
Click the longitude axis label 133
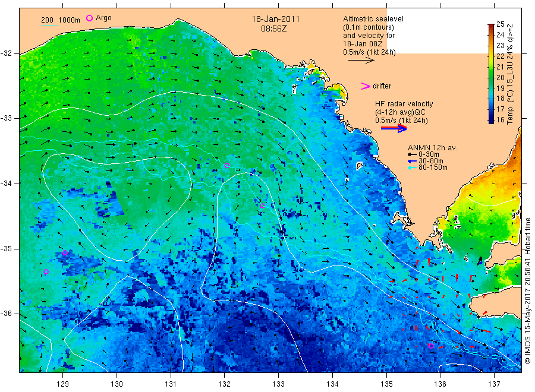[278, 384]
